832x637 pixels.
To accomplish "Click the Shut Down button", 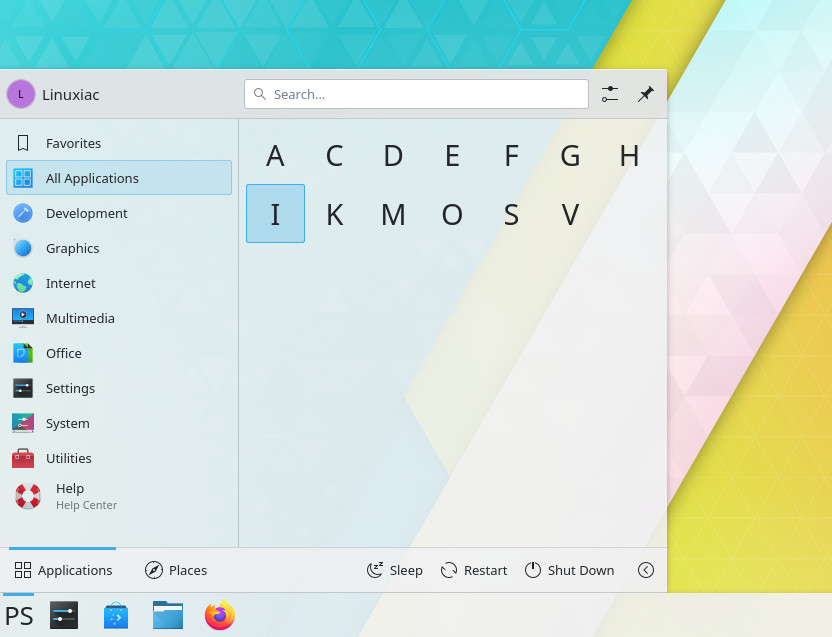I will tap(569, 570).
